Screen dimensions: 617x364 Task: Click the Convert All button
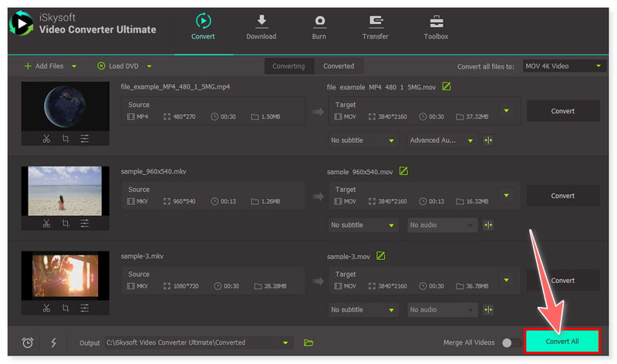point(562,342)
